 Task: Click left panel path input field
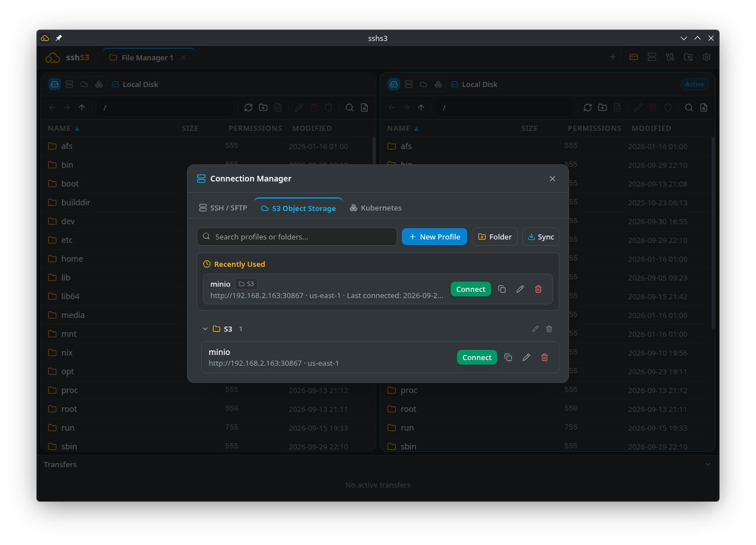pos(165,108)
